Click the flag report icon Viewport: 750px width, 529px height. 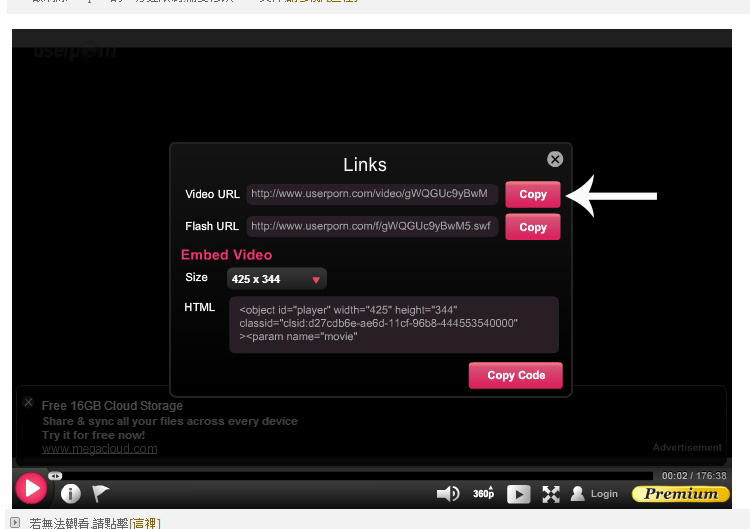[x=101, y=493]
